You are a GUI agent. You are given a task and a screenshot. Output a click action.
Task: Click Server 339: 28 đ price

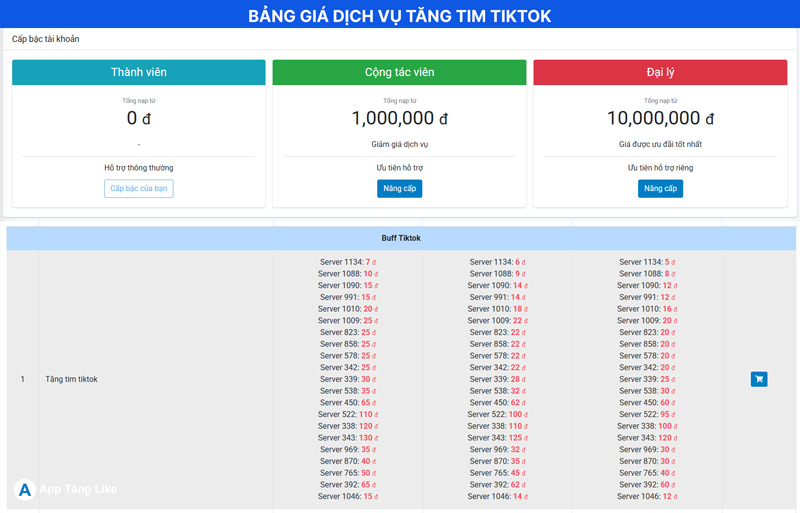click(x=497, y=379)
